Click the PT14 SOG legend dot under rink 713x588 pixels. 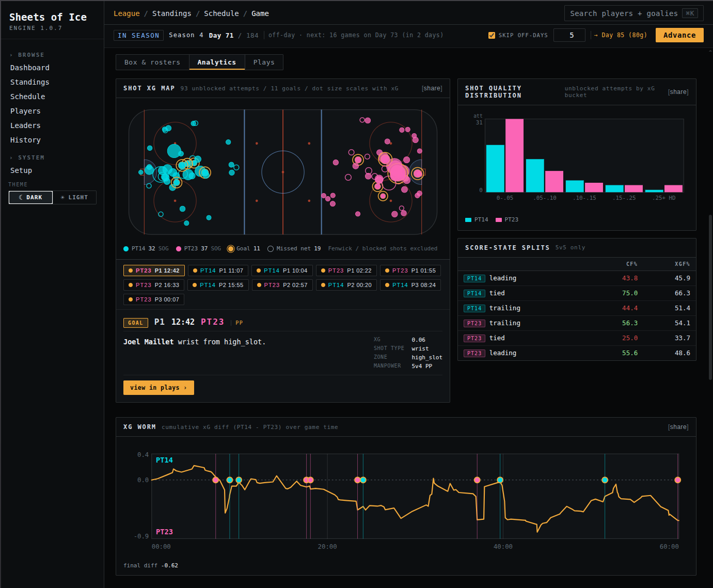[x=126, y=249]
